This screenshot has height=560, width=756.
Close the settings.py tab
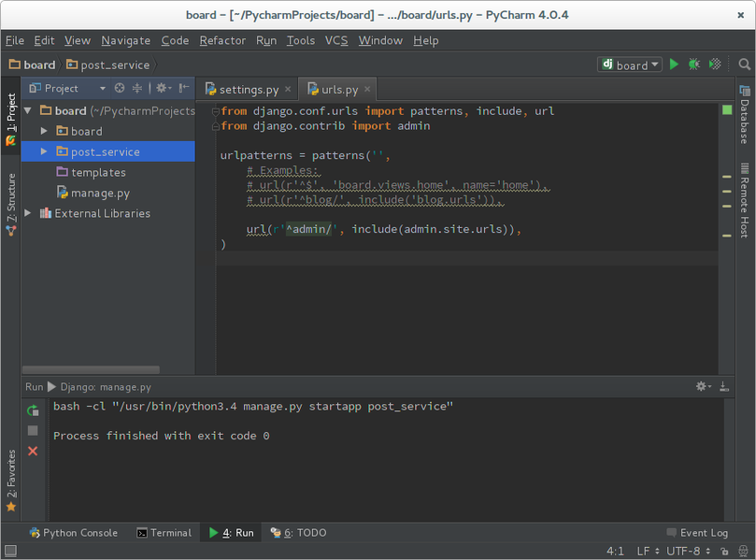(288, 89)
